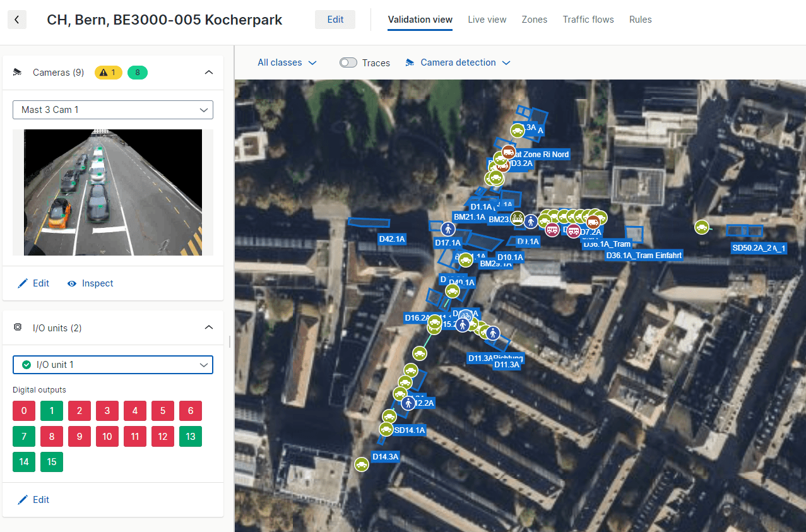Open the Traffic flows tab

point(588,20)
